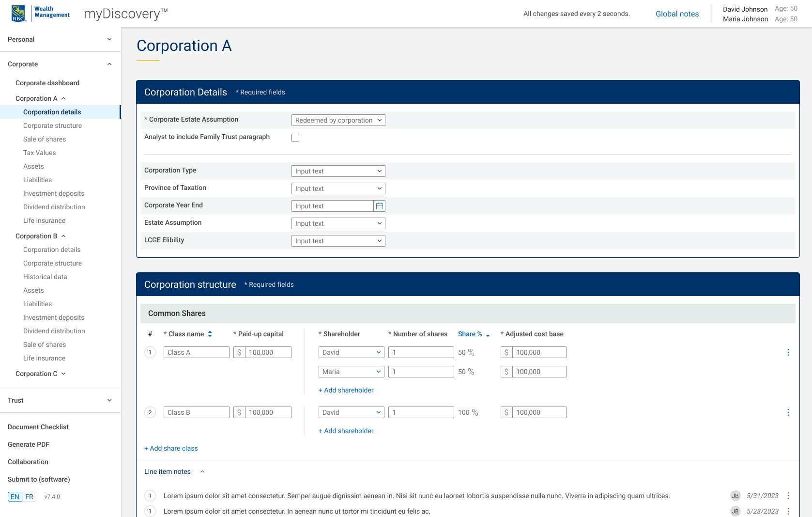
Task: Open the Maria shareholder dropdown
Action: (352, 372)
